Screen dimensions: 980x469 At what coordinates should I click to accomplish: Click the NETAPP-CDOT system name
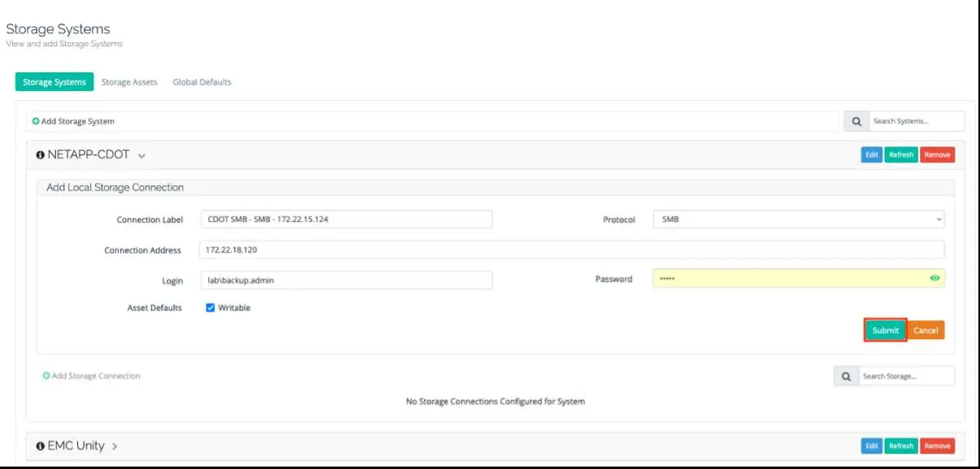pyautogui.click(x=89, y=154)
